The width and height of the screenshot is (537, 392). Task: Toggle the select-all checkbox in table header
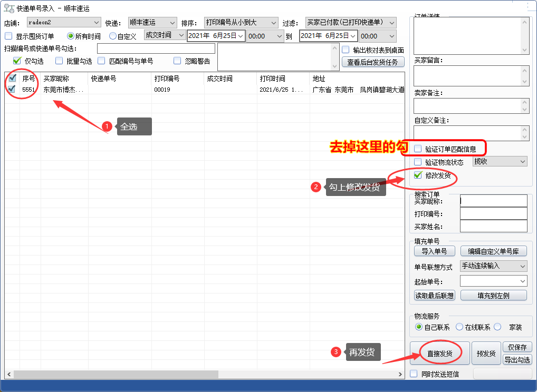pyautogui.click(x=12, y=79)
